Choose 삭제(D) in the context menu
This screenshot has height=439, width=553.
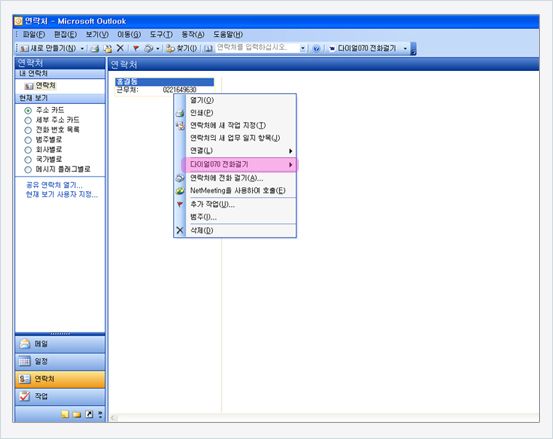235,231
